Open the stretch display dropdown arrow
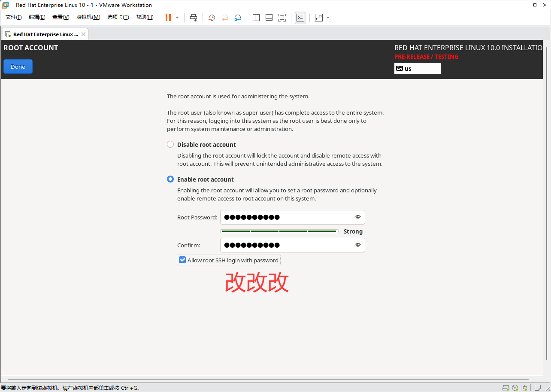551x392 pixels. pos(328,18)
